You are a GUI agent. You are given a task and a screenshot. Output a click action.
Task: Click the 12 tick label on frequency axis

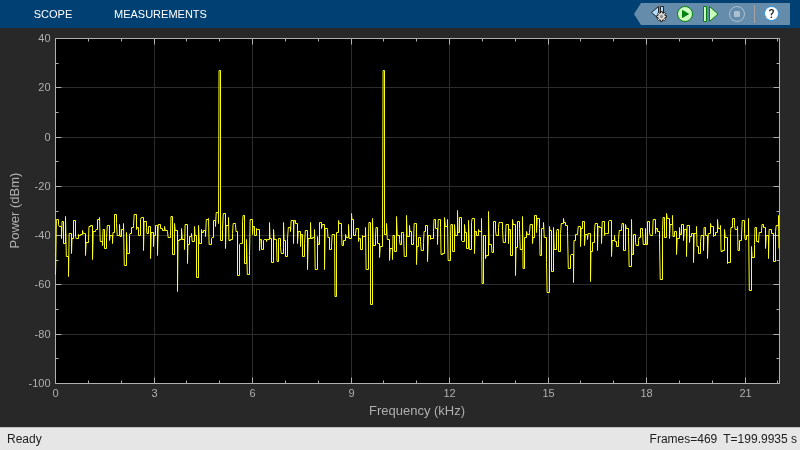[449, 393]
